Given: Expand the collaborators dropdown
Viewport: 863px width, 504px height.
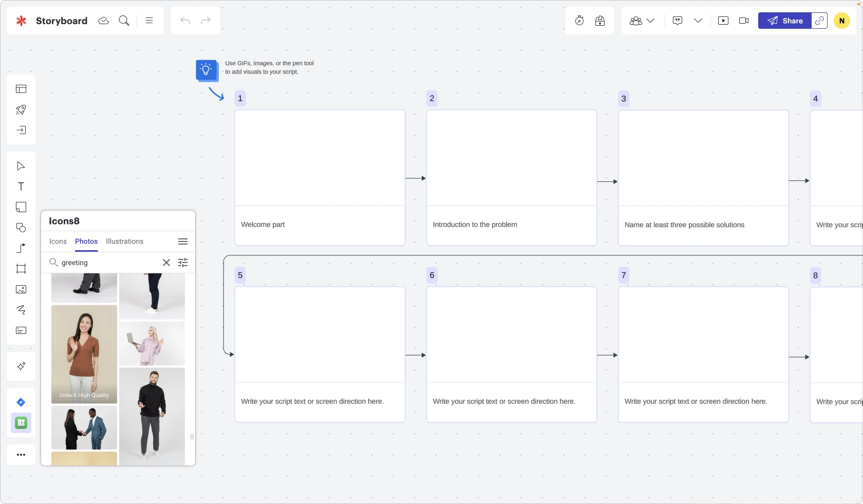Looking at the screenshot, I should coord(642,21).
